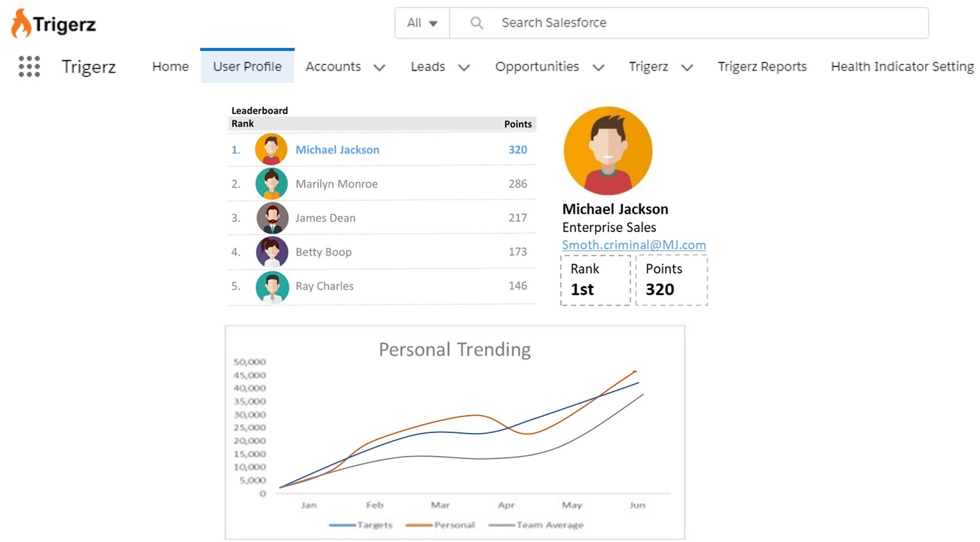Click the Team Average legend entry

(536, 525)
